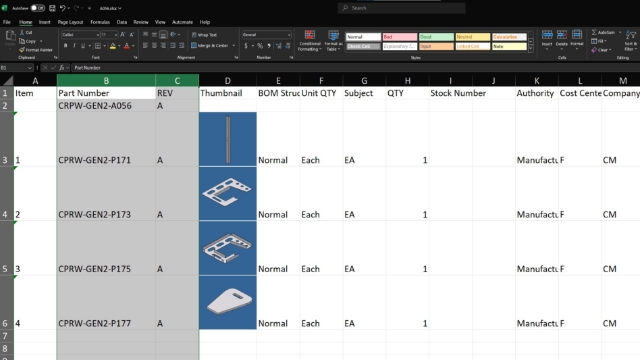
Task: Select the Data ribbon tab
Action: click(x=122, y=22)
